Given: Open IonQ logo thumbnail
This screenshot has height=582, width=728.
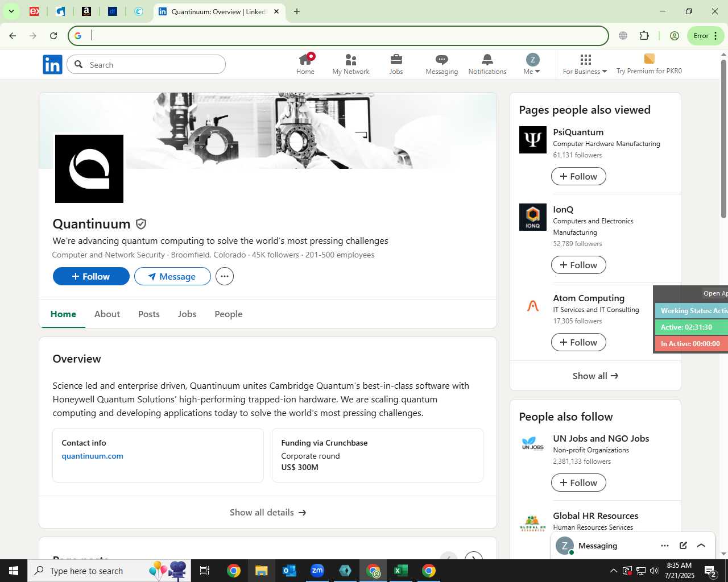Looking at the screenshot, I should (533, 217).
